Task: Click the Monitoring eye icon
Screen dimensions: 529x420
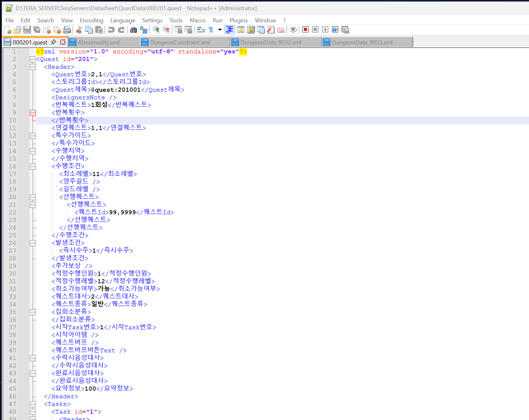Action: (x=293, y=30)
